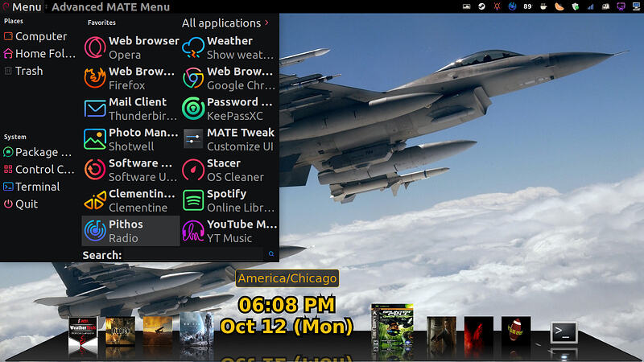Click the shield security tray icon

[x=575, y=6]
